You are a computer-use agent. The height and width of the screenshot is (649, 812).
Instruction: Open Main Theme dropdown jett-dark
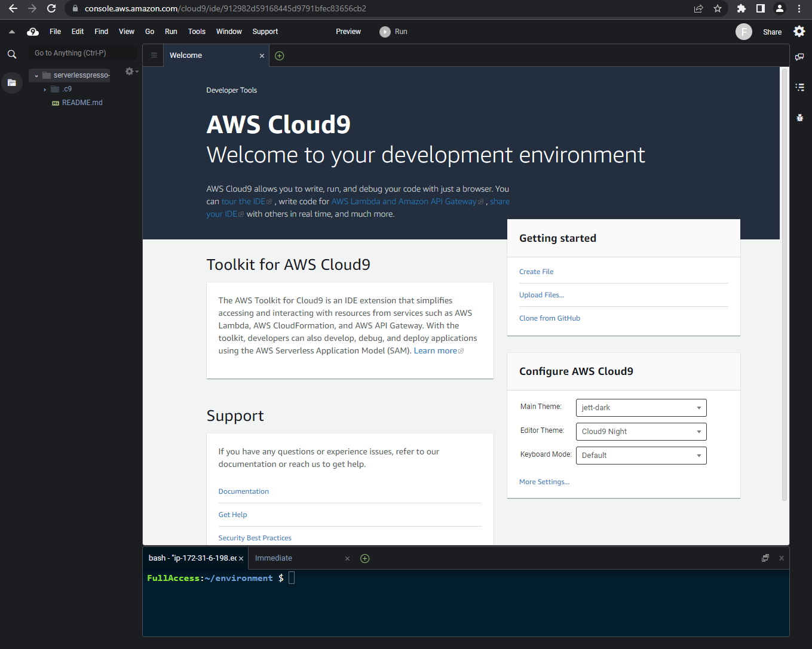641,408
